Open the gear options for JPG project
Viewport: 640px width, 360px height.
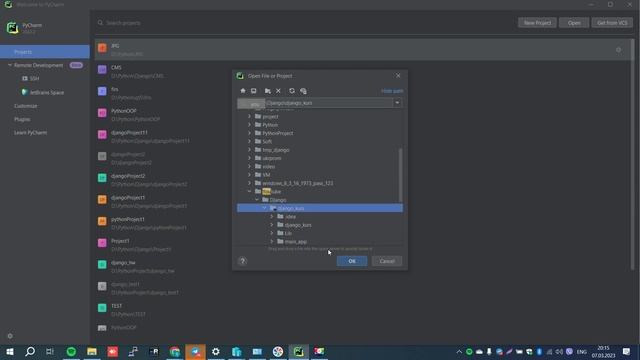click(x=618, y=50)
